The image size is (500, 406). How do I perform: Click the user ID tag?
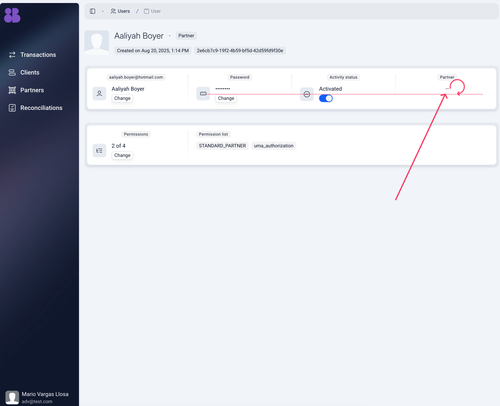(240, 51)
